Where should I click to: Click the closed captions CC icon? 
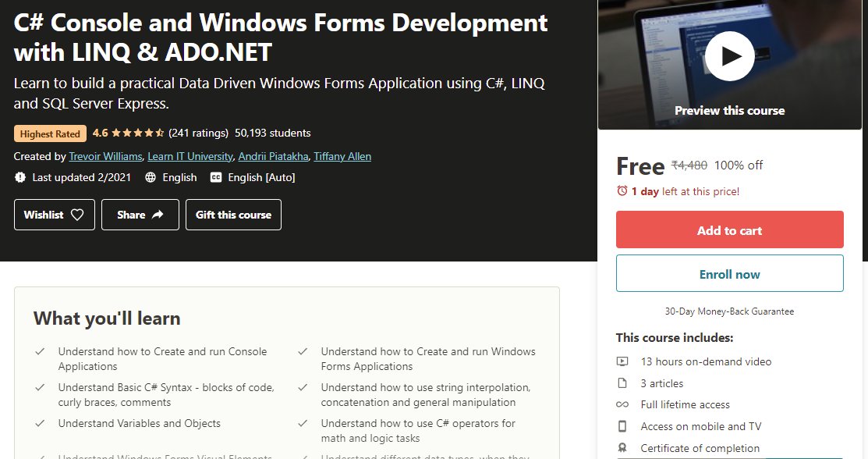(x=216, y=177)
